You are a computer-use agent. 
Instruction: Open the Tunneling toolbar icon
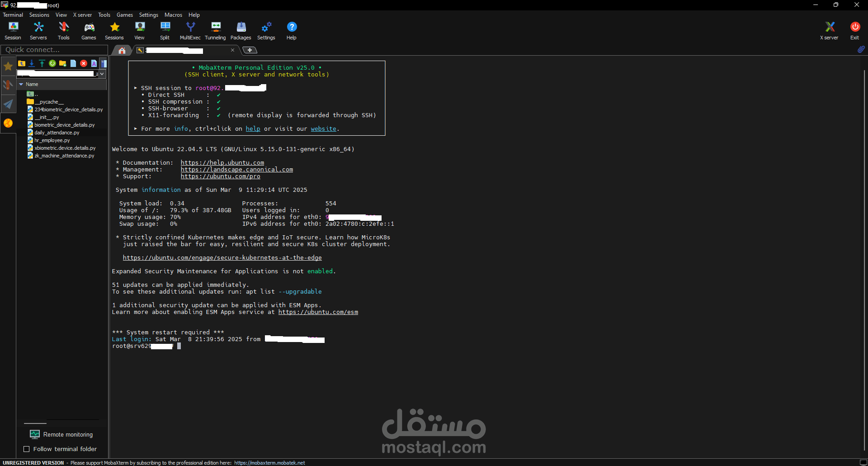(x=216, y=31)
